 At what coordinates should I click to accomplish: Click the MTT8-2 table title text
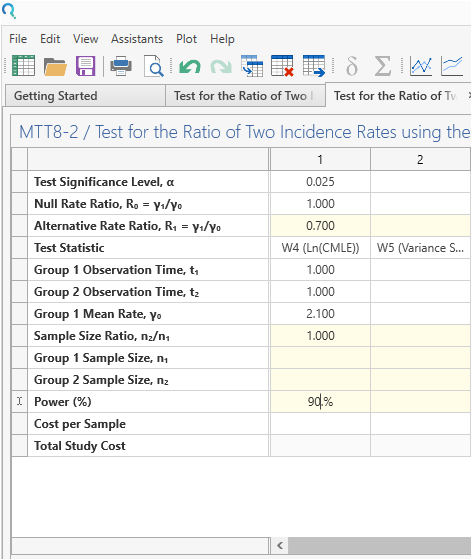pos(245,132)
